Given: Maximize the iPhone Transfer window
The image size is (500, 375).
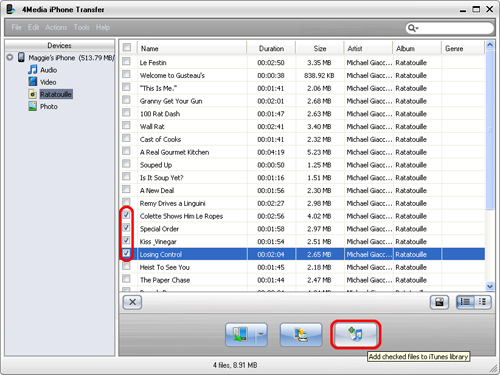Looking at the screenshot, I should (x=476, y=9).
